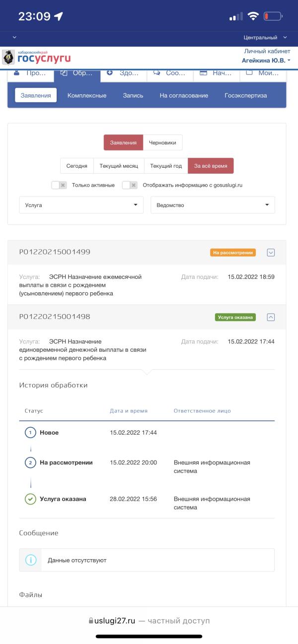Click the payments tab card icon
This screenshot has height=644, width=298.
203,72
